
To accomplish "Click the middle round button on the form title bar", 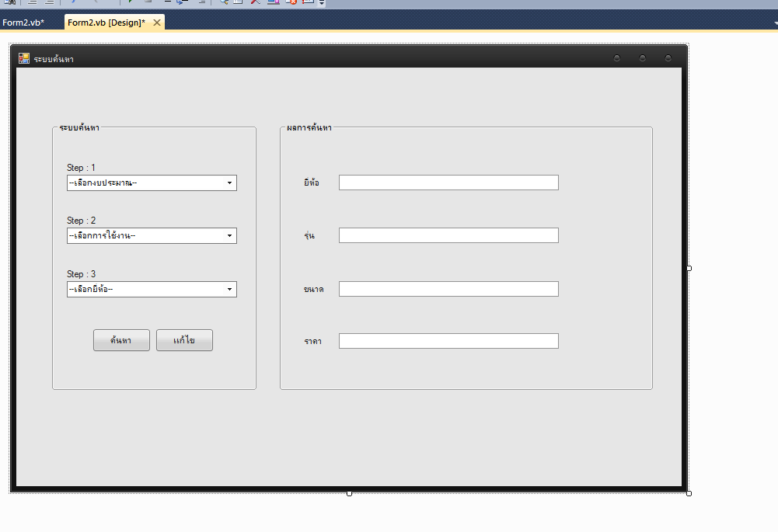I will [643, 58].
